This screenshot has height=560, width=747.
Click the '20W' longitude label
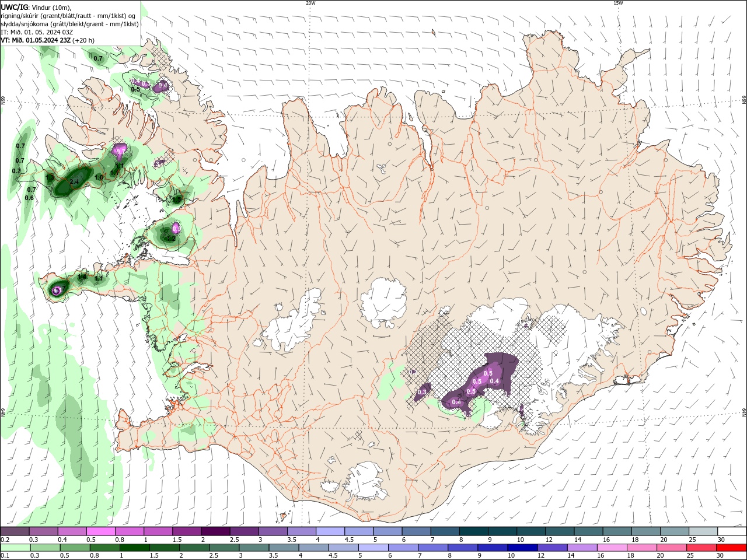tap(311, 3)
